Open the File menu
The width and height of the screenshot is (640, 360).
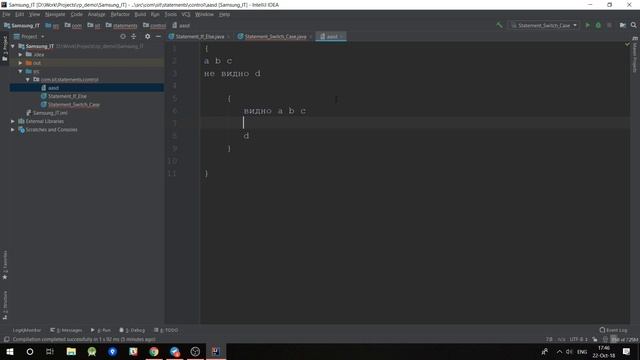(6, 14)
